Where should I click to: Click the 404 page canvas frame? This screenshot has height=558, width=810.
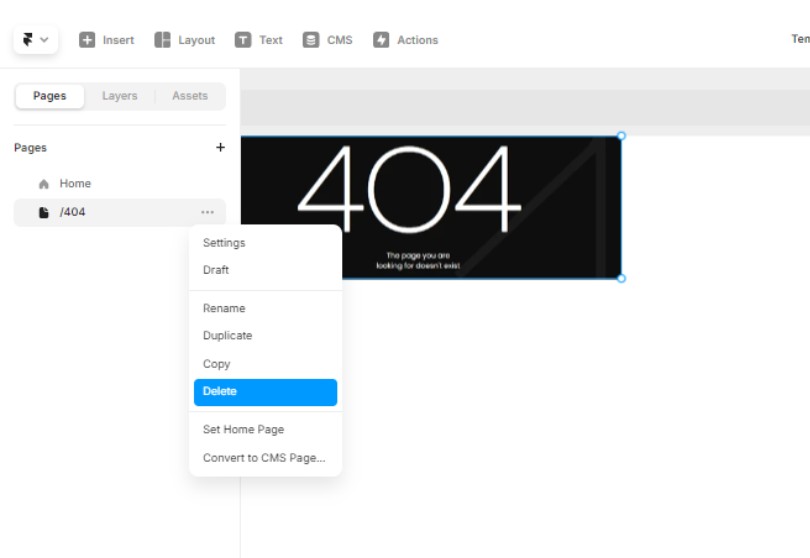430,207
